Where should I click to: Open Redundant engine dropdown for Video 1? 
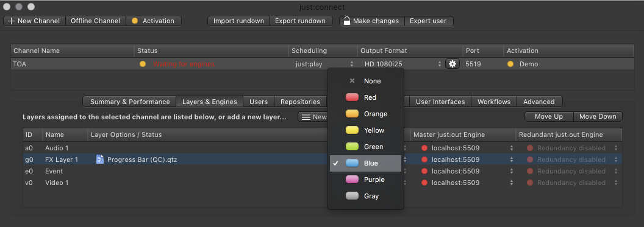point(616,183)
